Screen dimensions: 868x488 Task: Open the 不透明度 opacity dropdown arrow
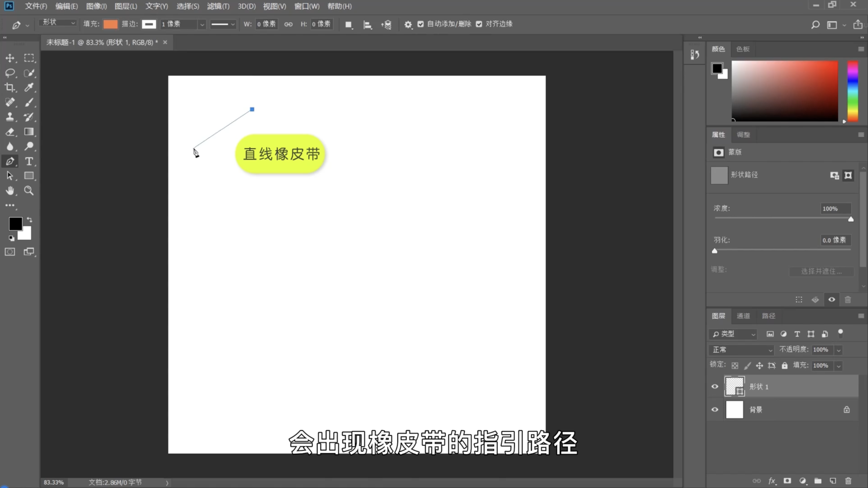(x=839, y=350)
